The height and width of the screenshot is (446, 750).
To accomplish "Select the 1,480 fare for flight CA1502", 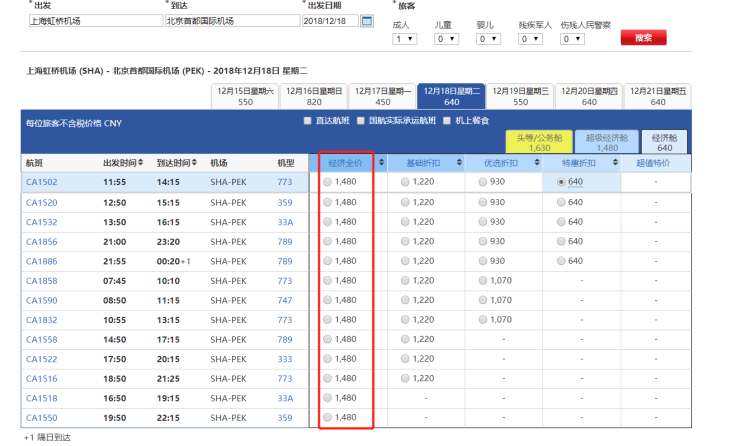I will [x=328, y=182].
